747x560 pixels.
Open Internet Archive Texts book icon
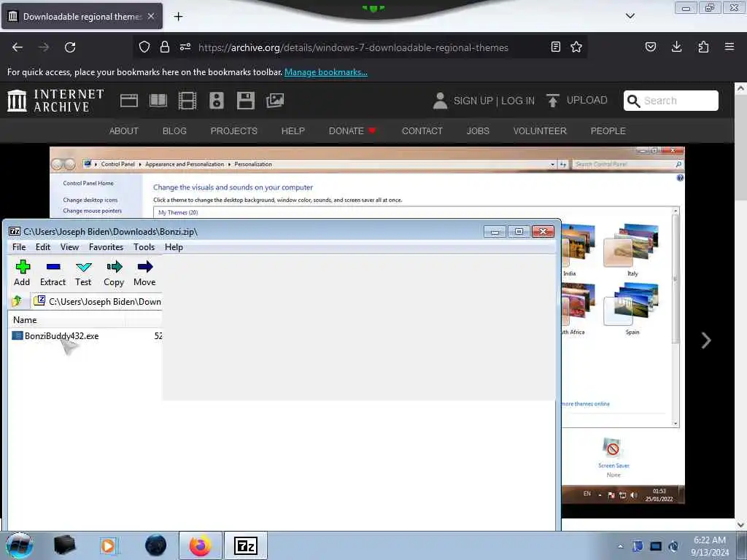[x=158, y=101]
